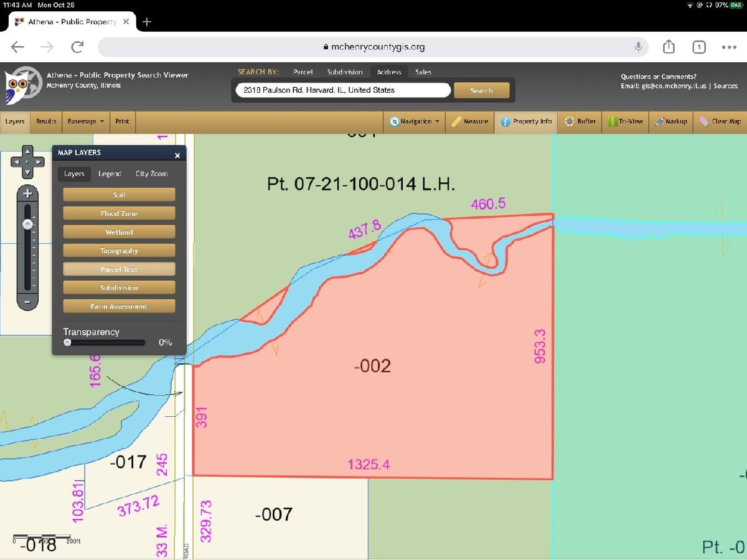Select the Buffer tool

(580, 121)
